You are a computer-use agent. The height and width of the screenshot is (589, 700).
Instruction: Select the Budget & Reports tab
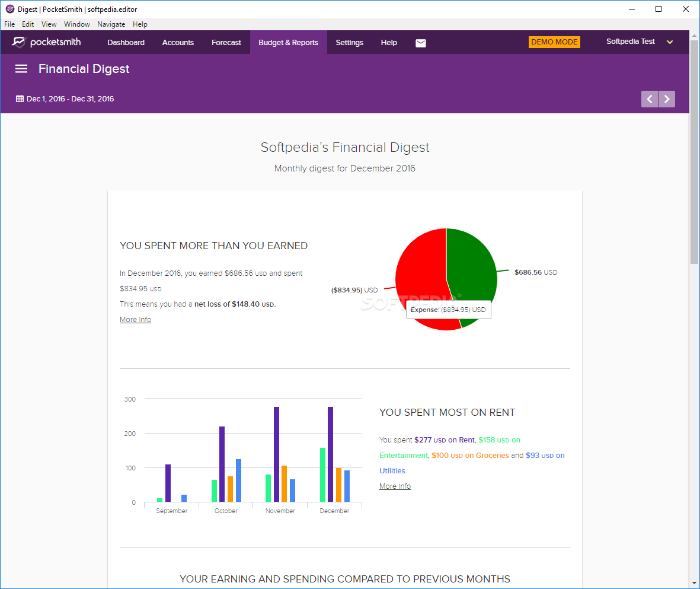[289, 43]
